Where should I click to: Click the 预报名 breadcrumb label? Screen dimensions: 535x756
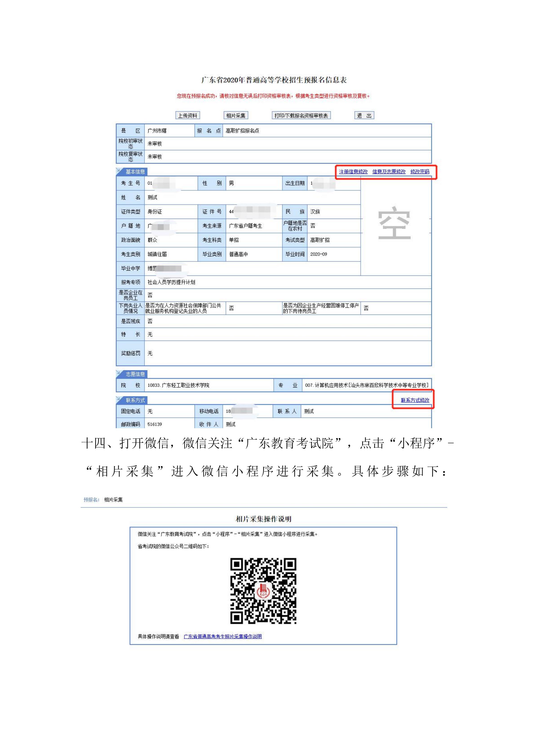[91, 500]
